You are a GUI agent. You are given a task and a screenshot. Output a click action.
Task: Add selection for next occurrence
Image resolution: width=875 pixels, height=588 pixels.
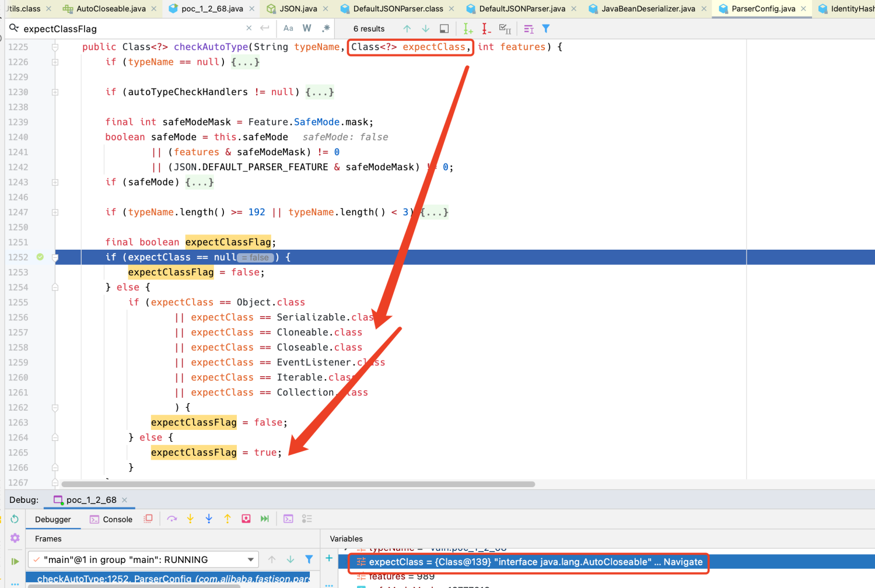468,29
